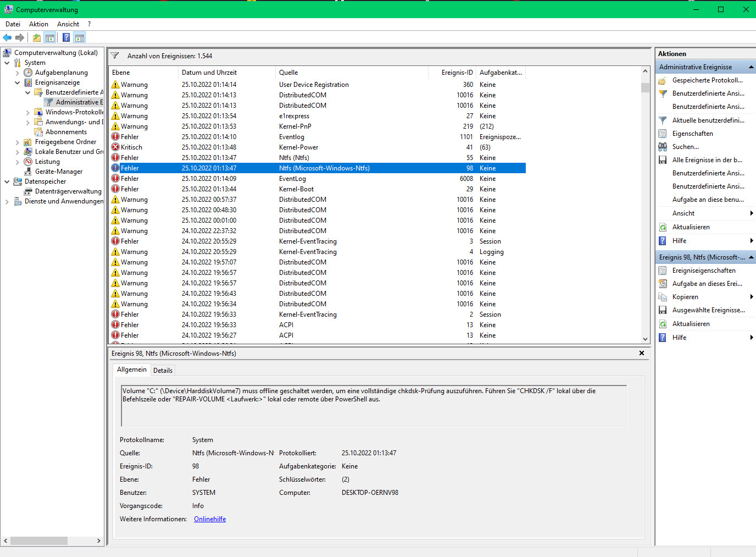
Task: Open the Datei menu
Action: [13, 24]
